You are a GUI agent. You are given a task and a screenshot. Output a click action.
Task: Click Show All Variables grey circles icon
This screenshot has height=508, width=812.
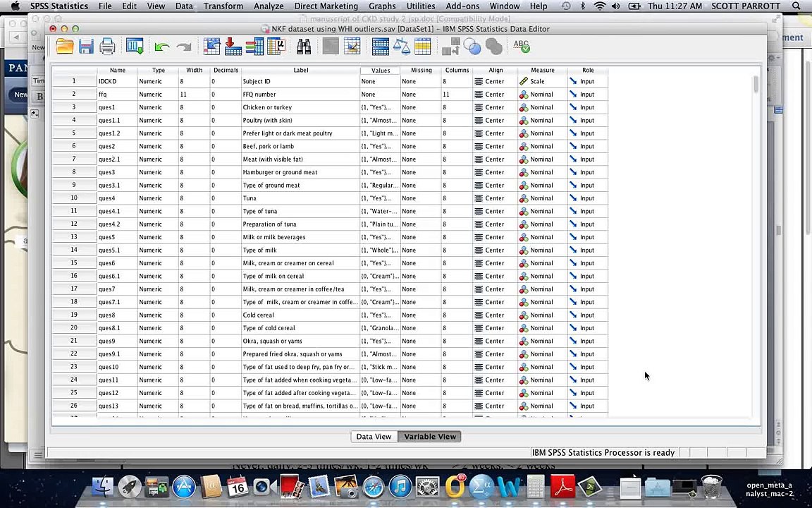point(493,47)
